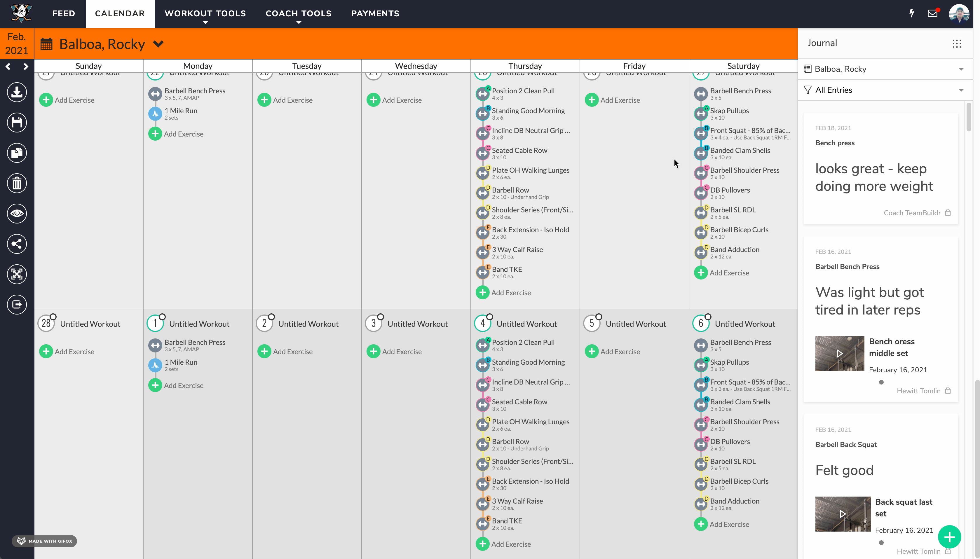Click Band Adduction on Saturday 6
This screenshot has width=980, height=559.
pyautogui.click(x=734, y=504)
